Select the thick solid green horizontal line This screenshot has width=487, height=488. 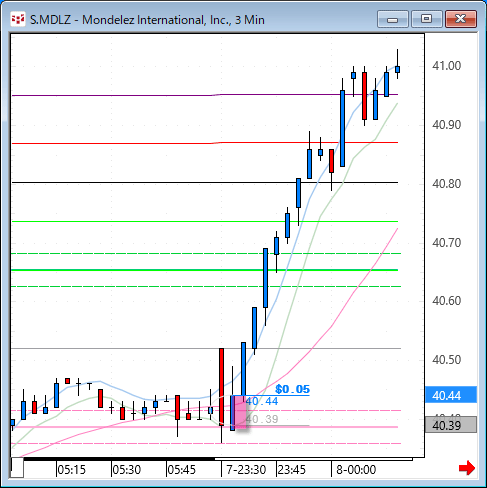205,270
